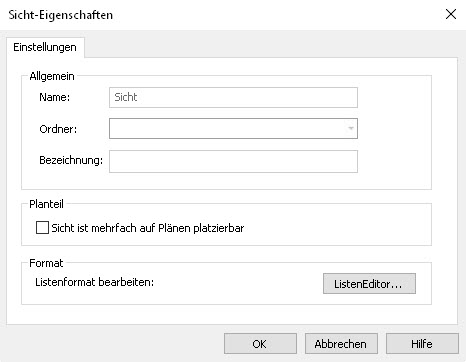Click into the Bezeichnung text field
Viewport: 466px width, 362px height.
point(233,161)
